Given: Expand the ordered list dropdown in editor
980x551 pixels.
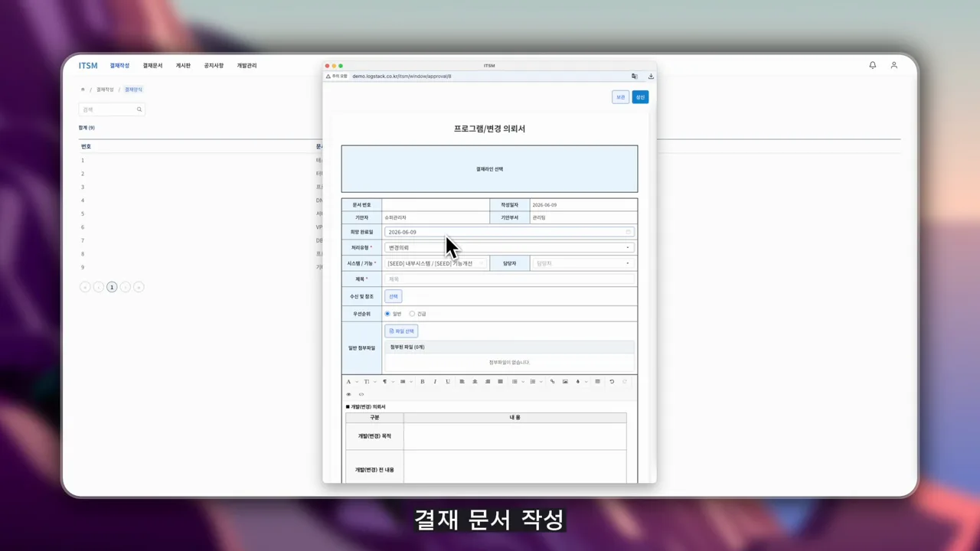Looking at the screenshot, I should pos(541,381).
